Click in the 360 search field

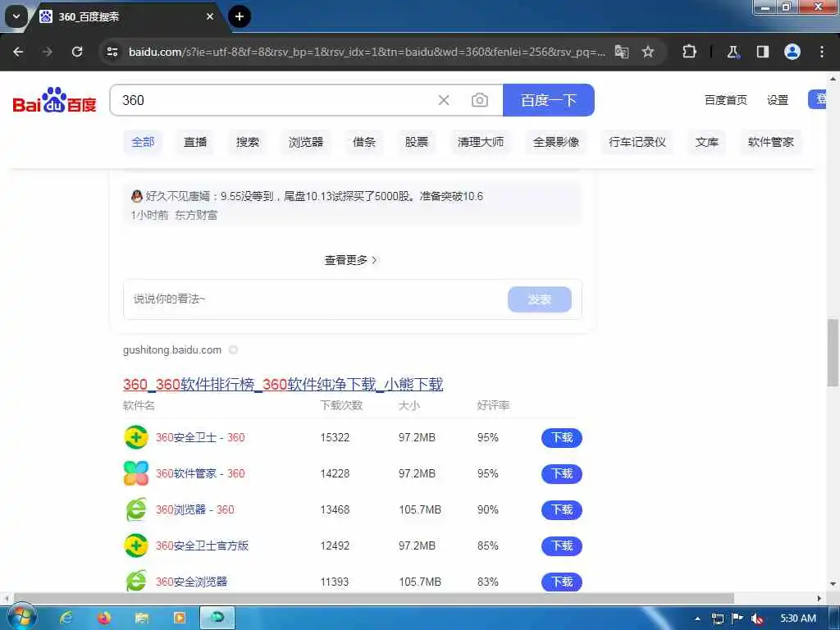(x=273, y=100)
